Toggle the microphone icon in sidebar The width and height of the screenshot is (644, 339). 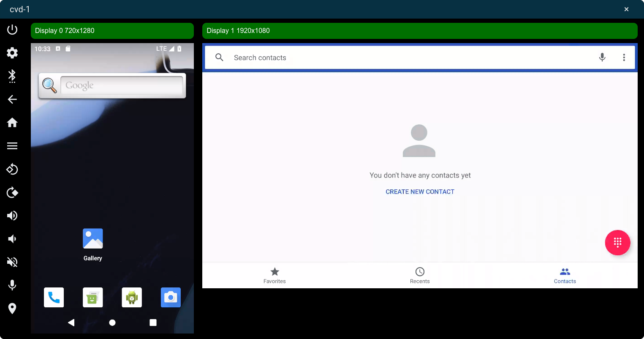[12, 285]
